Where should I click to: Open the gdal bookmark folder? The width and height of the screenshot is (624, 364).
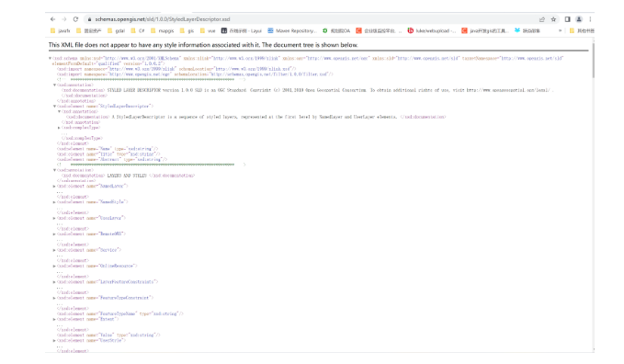point(116,30)
